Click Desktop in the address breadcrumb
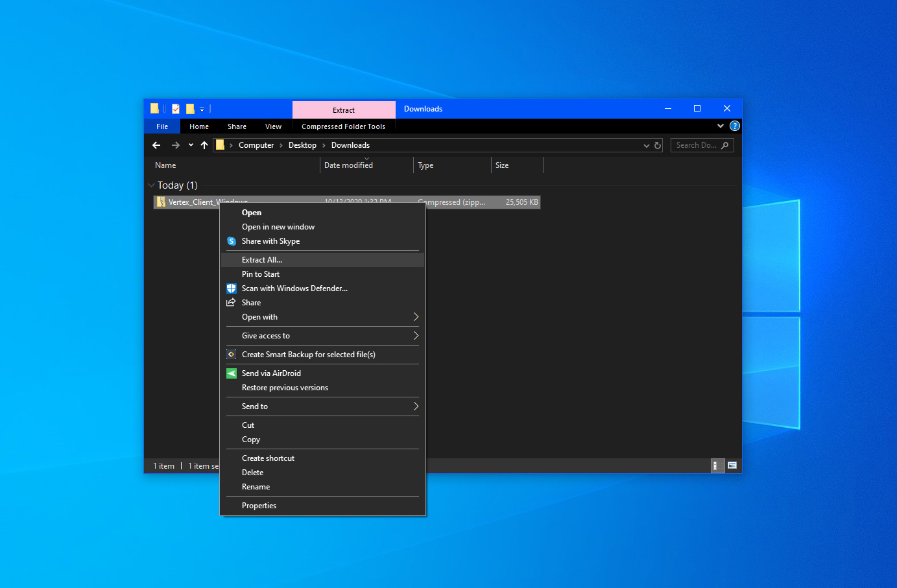Viewport: 897px width, 588px height. coord(302,145)
